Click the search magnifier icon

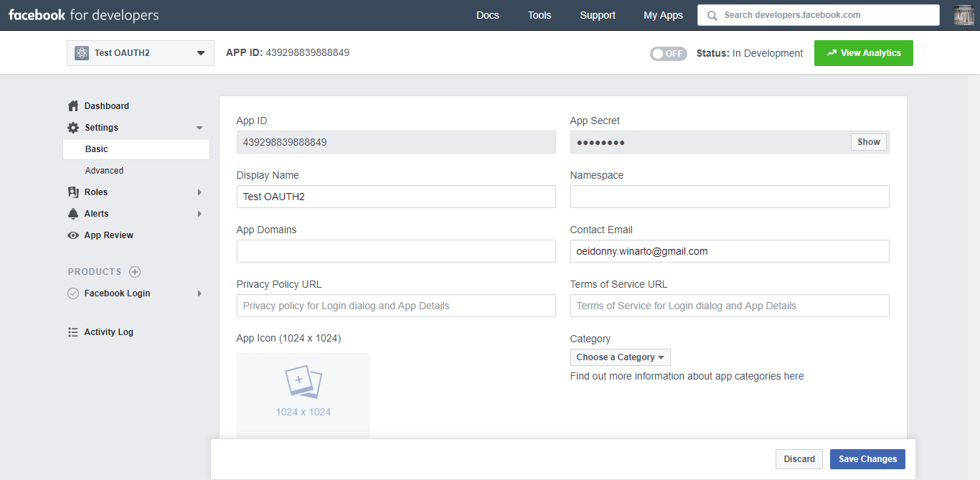[712, 15]
